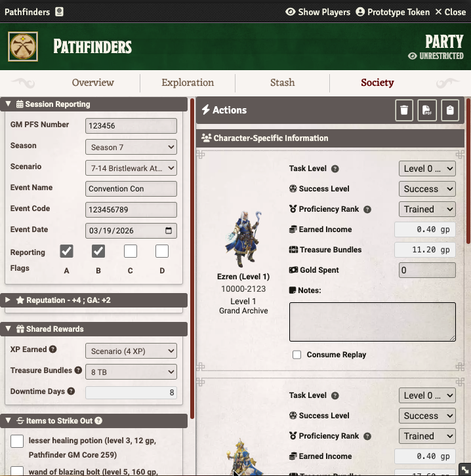
Task: Click Ezren's Success Level dice icon
Action: pyautogui.click(x=293, y=189)
